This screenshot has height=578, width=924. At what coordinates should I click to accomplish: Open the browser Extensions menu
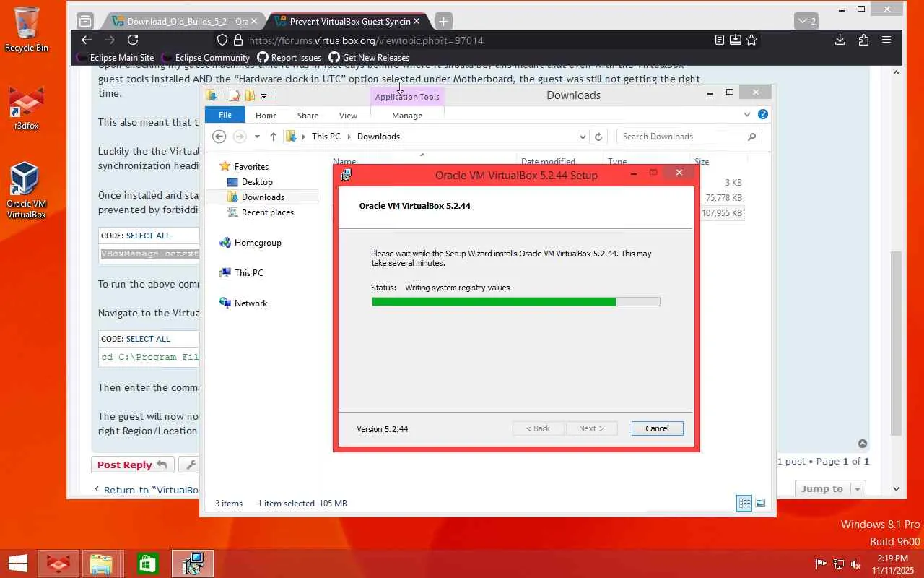863,40
